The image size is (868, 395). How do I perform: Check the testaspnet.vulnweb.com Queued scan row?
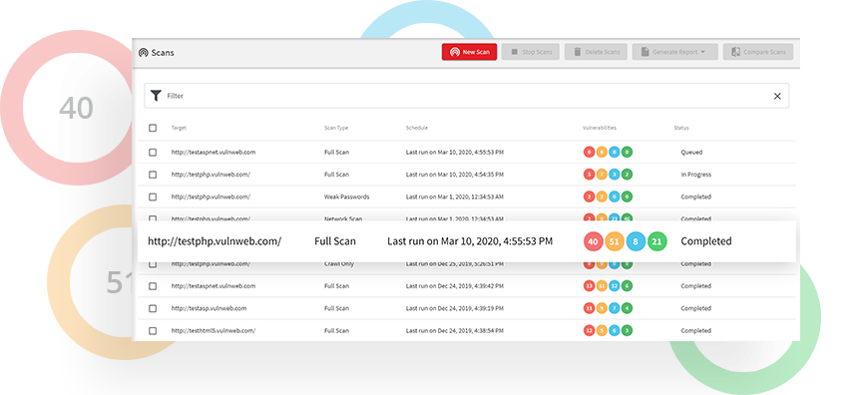click(153, 153)
